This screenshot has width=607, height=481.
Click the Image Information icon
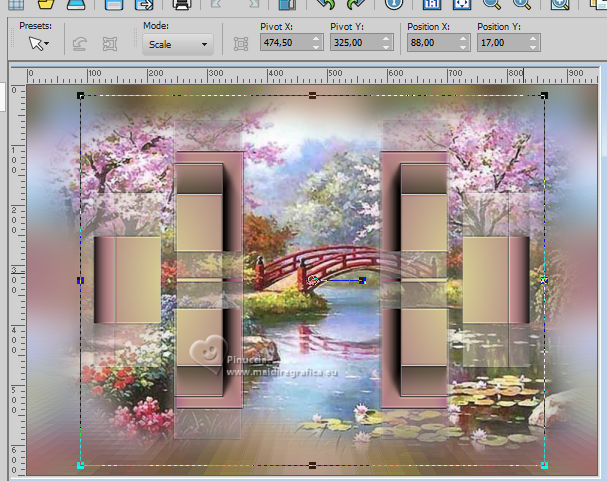(394, 4)
